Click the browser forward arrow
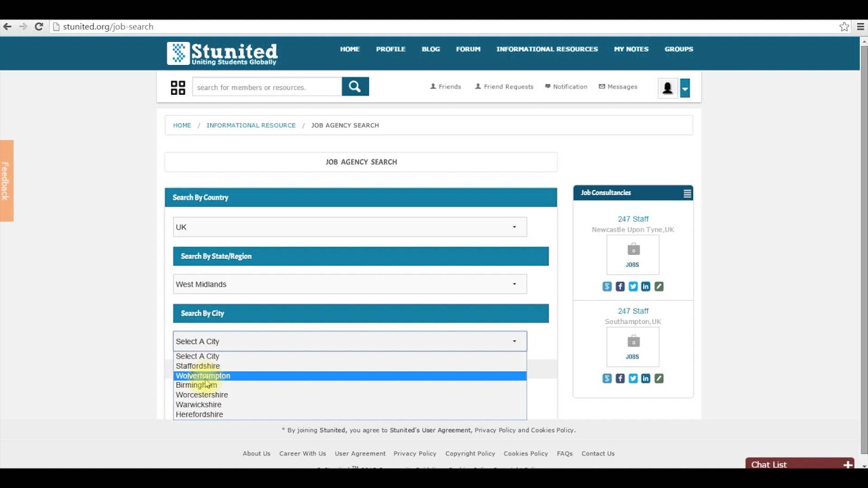The image size is (868, 488). pyautogui.click(x=23, y=26)
